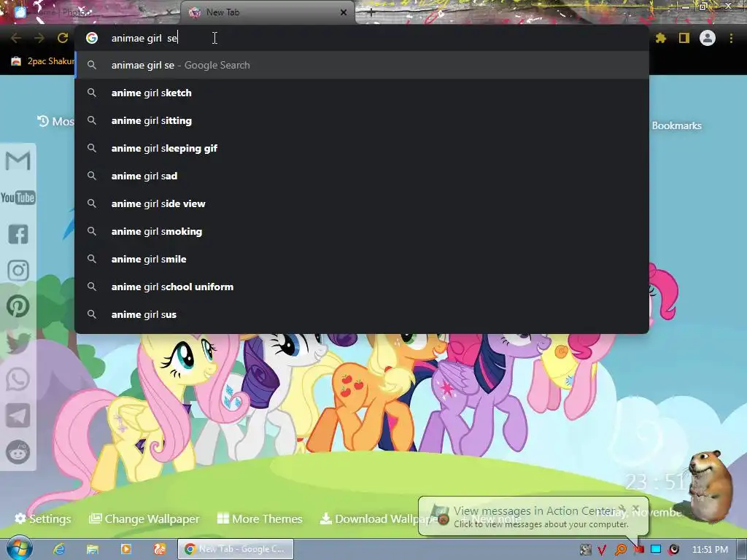
Task: Click Download Wallpaper button
Action: tap(379, 518)
